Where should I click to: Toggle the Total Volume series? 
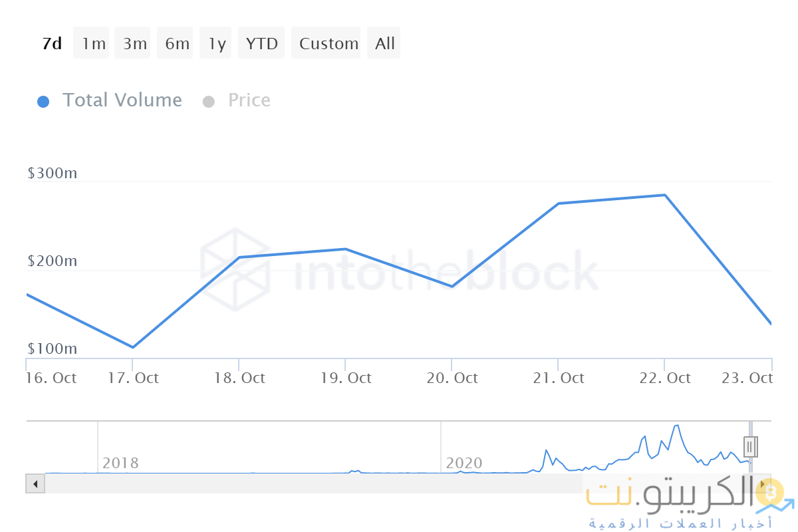tap(122, 100)
